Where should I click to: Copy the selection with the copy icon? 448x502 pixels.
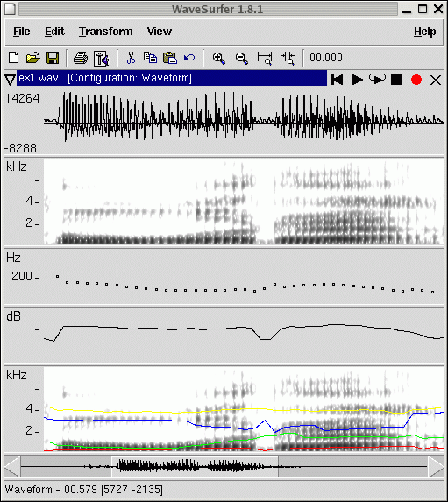click(x=150, y=58)
